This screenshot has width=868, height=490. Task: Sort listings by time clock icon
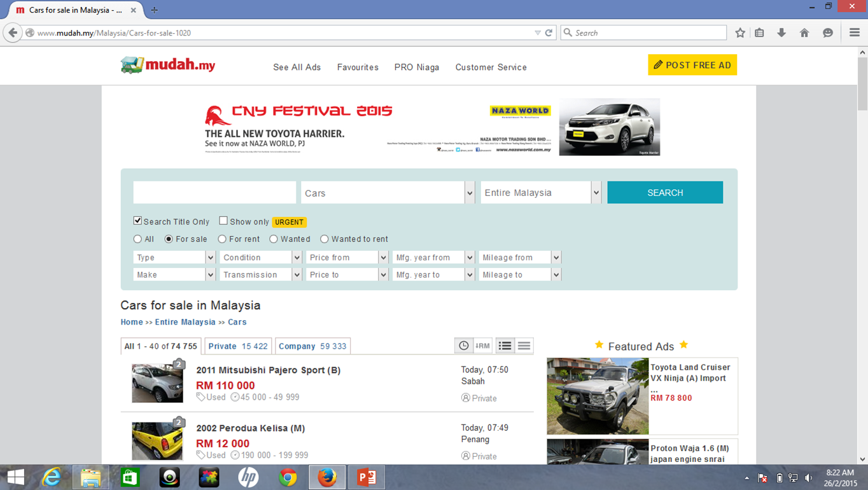point(464,346)
